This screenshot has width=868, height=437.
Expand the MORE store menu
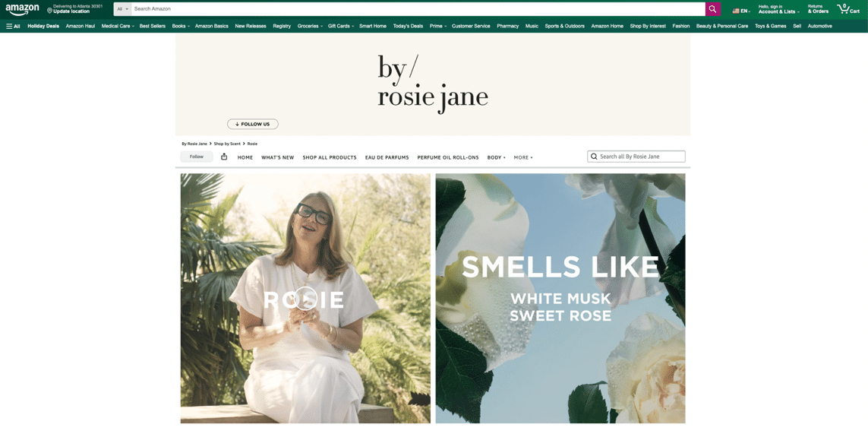pos(523,157)
